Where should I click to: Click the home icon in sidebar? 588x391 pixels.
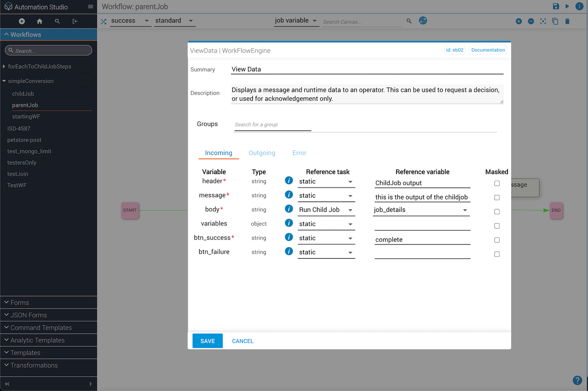pos(40,21)
